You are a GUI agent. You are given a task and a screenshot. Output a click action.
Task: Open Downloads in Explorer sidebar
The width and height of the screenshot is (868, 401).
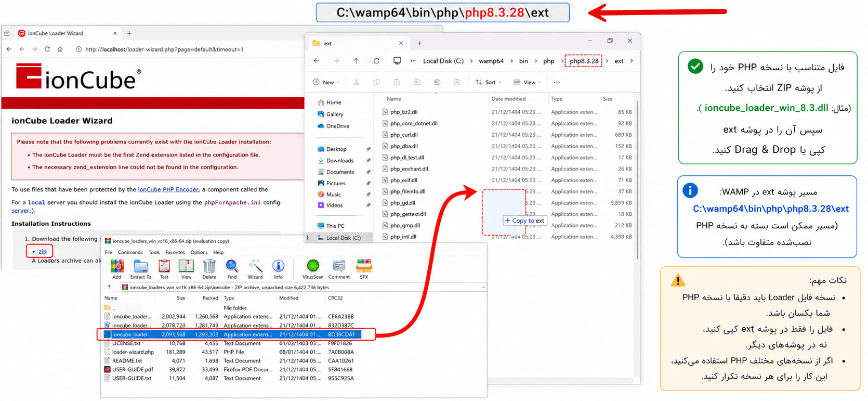(340, 161)
